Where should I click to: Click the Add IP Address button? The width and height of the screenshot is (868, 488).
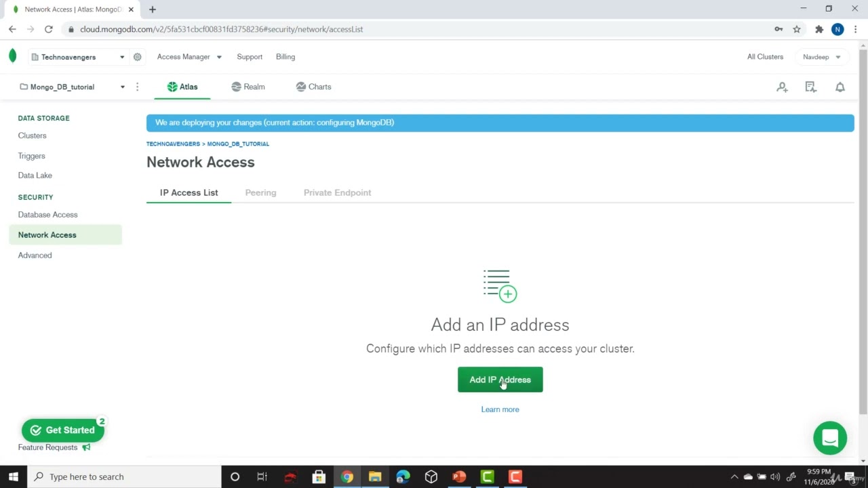(500, 380)
